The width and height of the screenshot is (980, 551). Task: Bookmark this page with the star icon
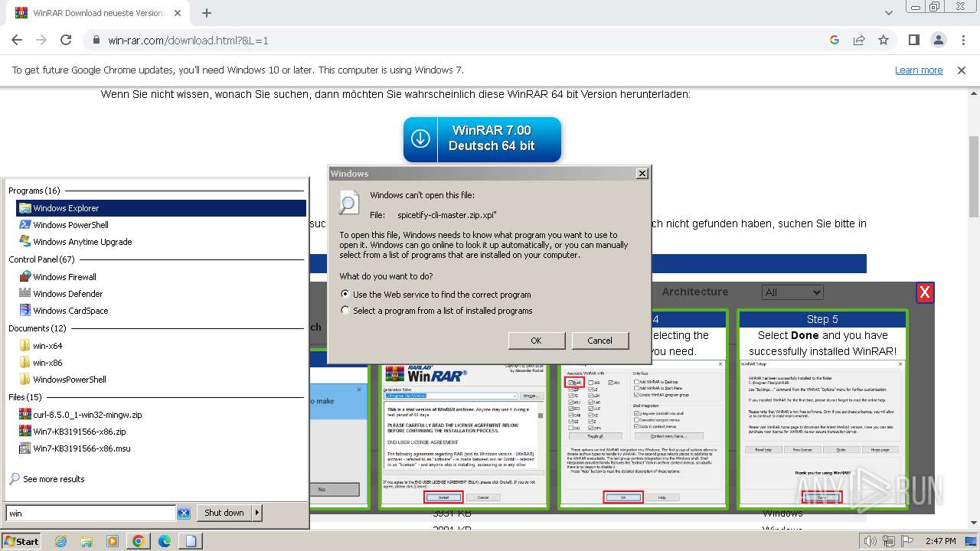[884, 40]
